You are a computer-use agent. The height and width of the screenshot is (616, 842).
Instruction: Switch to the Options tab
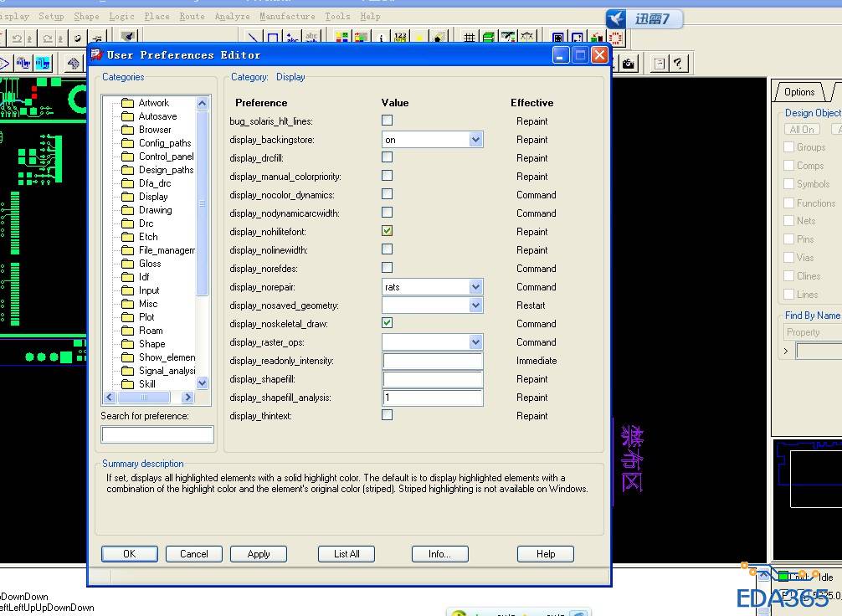[x=799, y=92]
